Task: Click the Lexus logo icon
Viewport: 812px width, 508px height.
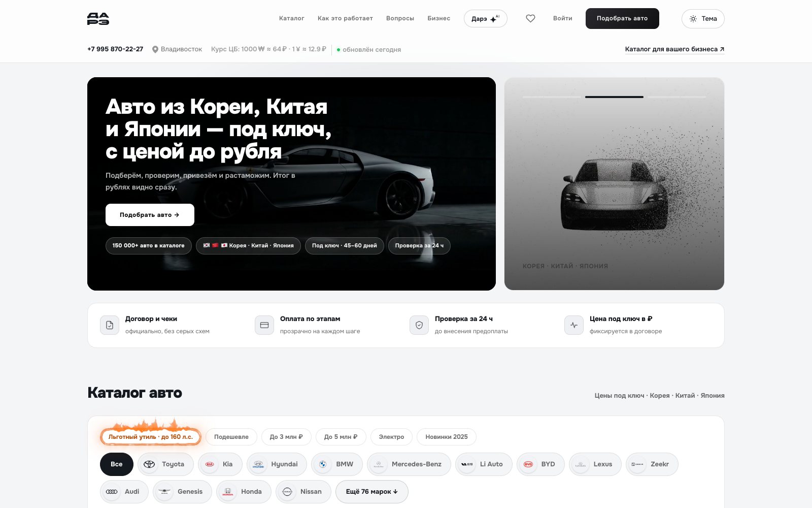Action: pos(581,464)
